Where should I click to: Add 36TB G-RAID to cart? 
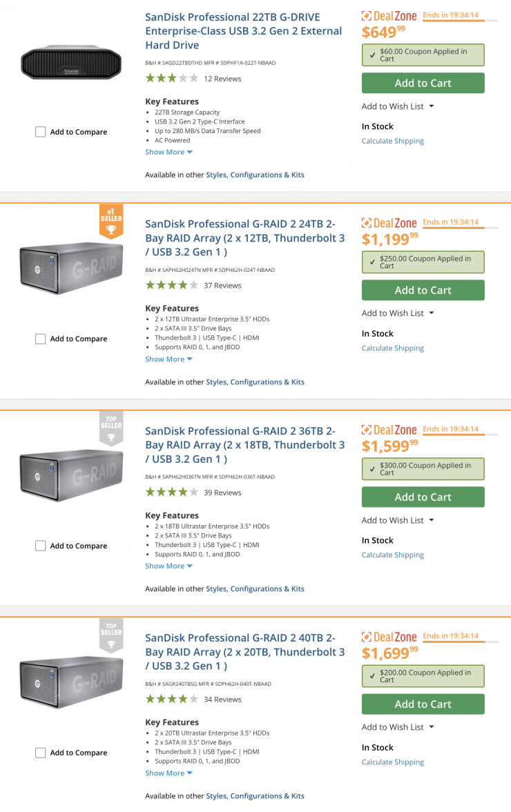423,497
